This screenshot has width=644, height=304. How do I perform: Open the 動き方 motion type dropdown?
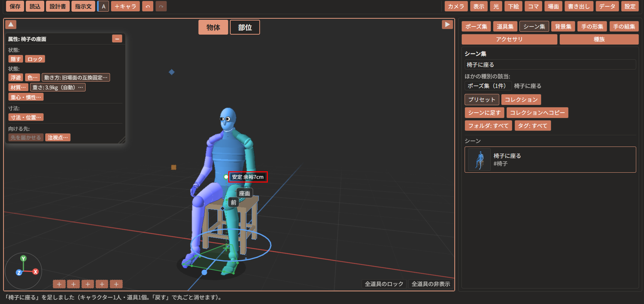[x=76, y=77]
